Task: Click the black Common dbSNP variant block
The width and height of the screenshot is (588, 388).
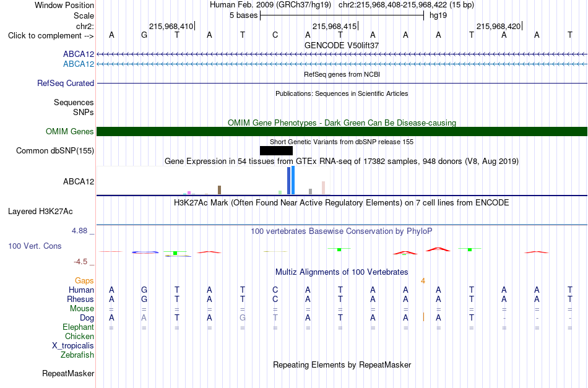Action: (x=276, y=151)
